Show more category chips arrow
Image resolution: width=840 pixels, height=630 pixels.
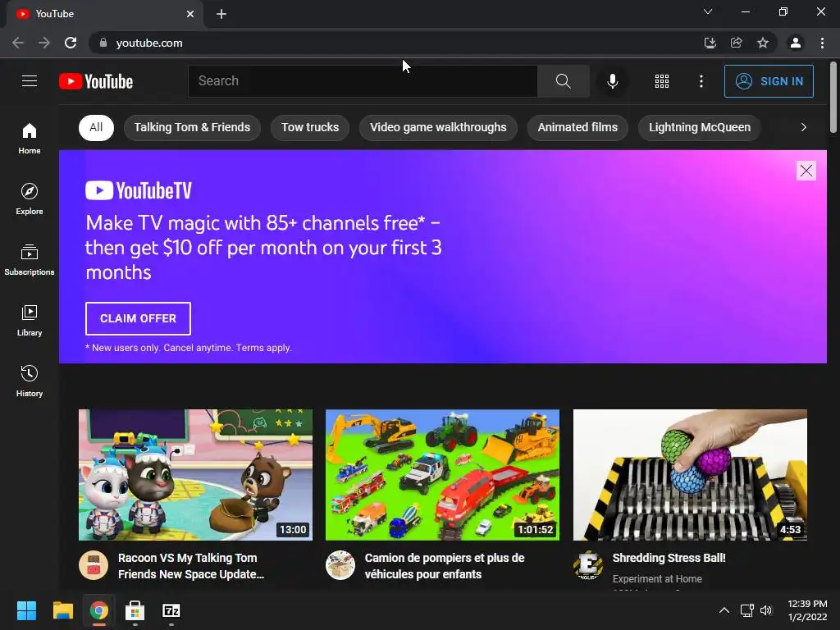point(804,127)
